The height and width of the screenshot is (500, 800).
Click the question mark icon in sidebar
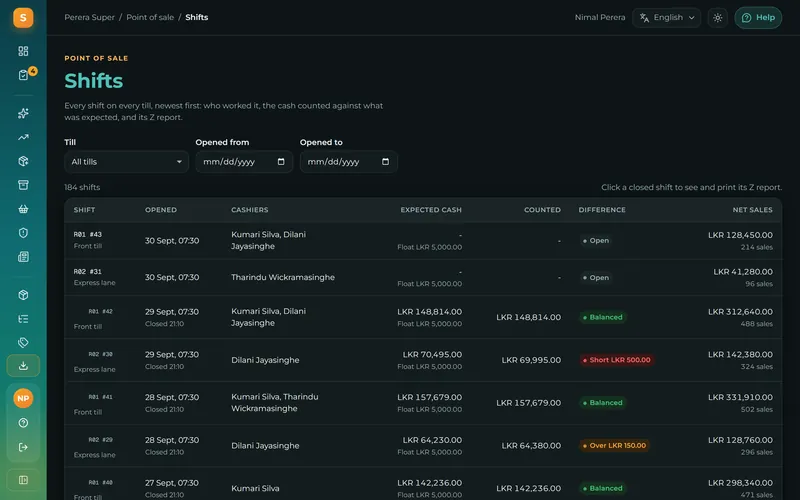(x=23, y=423)
